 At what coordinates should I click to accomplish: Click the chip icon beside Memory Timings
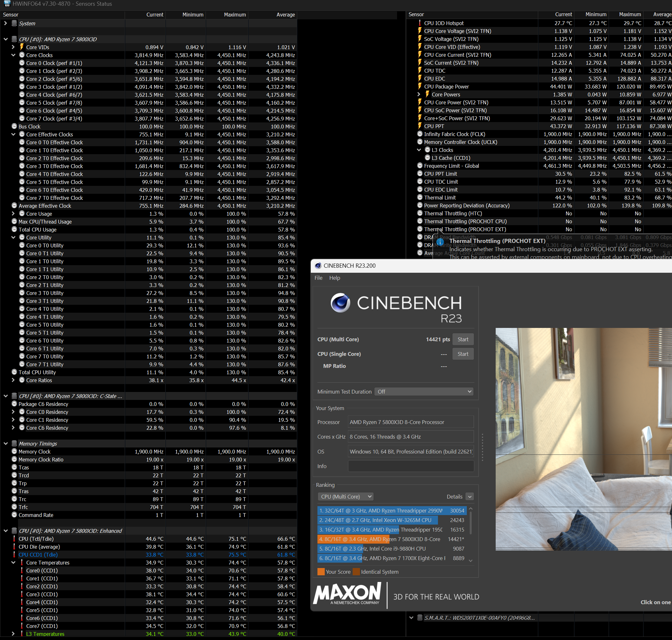point(14,443)
